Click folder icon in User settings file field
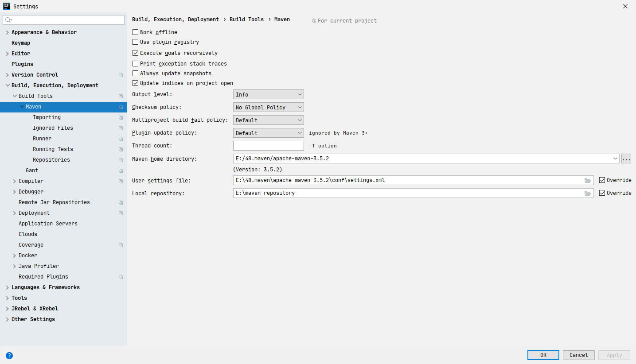Viewport: 636px width, 364px height. pos(588,180)
